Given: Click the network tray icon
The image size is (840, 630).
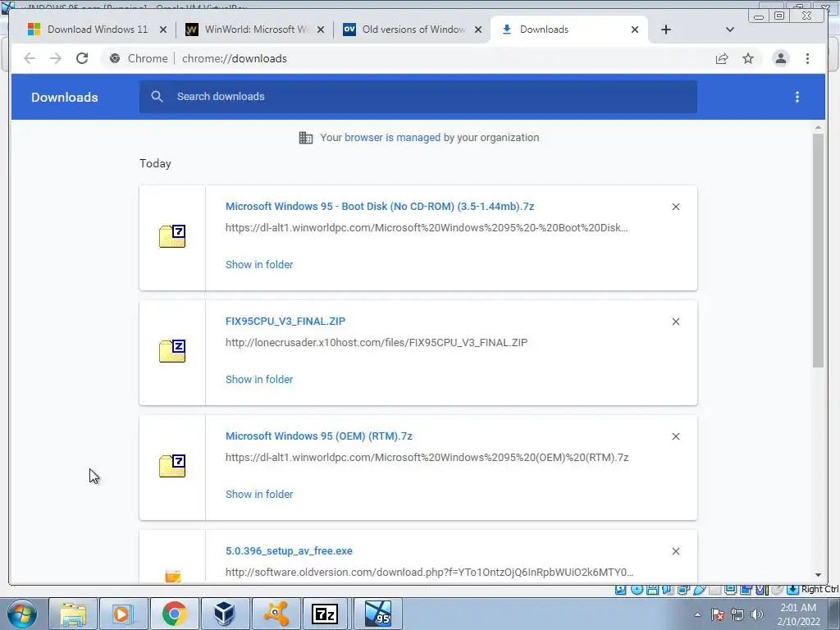Looking at the screenshot, I should (737, 614).
